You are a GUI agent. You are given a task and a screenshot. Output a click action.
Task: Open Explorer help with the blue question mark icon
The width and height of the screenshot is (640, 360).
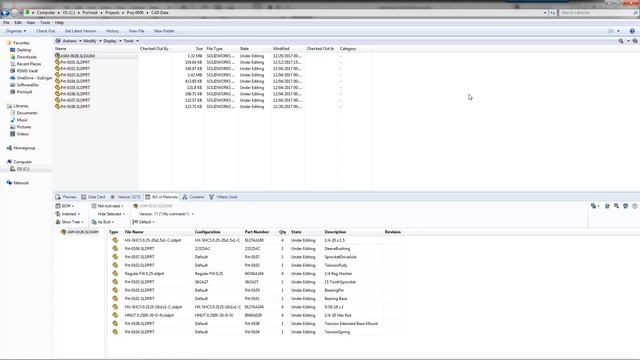[x=632, y=31]
